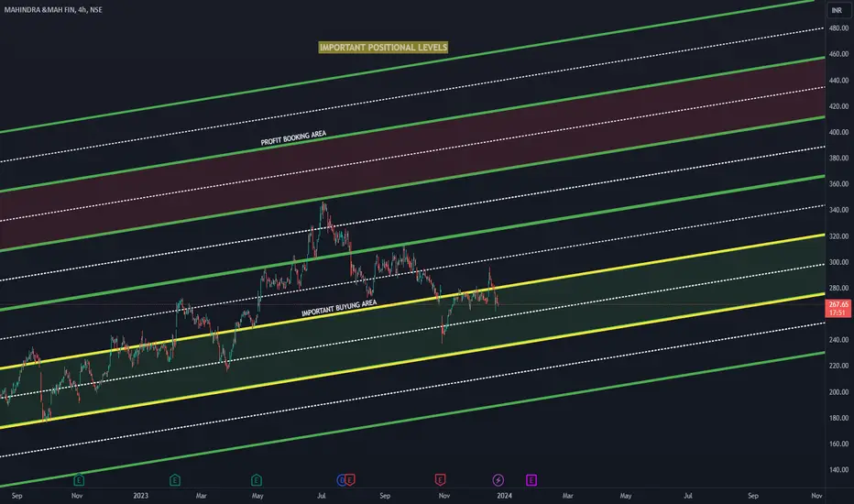Open the purple lightning event marker
The image size is (854, 504).
(x=498, y=480)
